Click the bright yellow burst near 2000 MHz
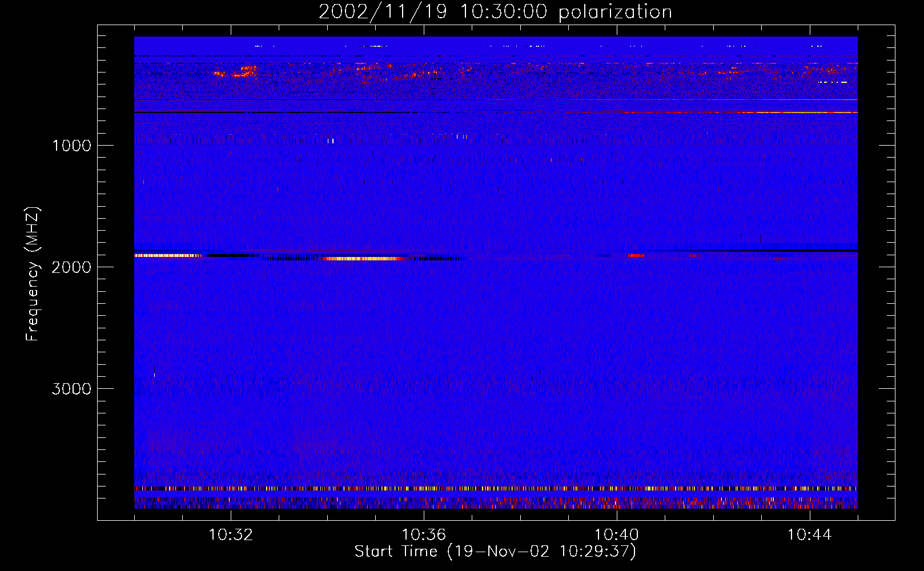 [x=363, y=259]
